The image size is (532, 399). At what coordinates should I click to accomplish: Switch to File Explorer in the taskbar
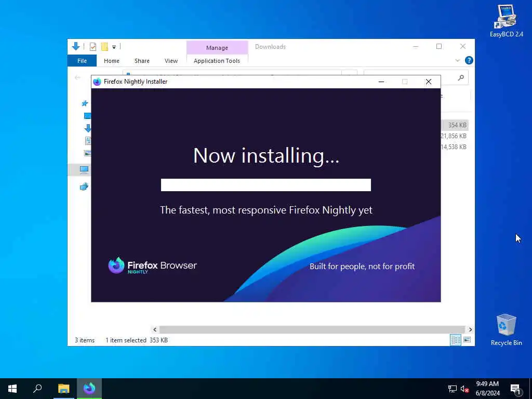tap(63, 389)
